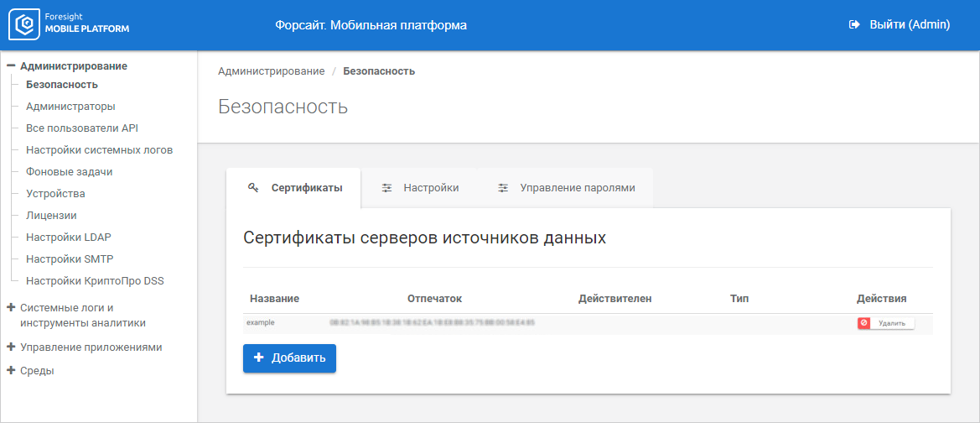Open Все пользователи API
The image size is (980, 423).
pyautogui.click(x=82, y=128)
